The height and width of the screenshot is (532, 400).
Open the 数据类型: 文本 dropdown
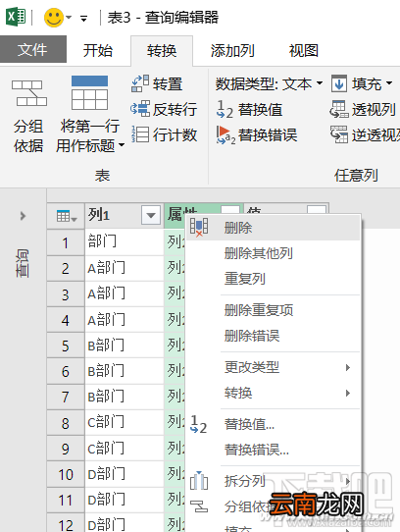tap(269, 83)
